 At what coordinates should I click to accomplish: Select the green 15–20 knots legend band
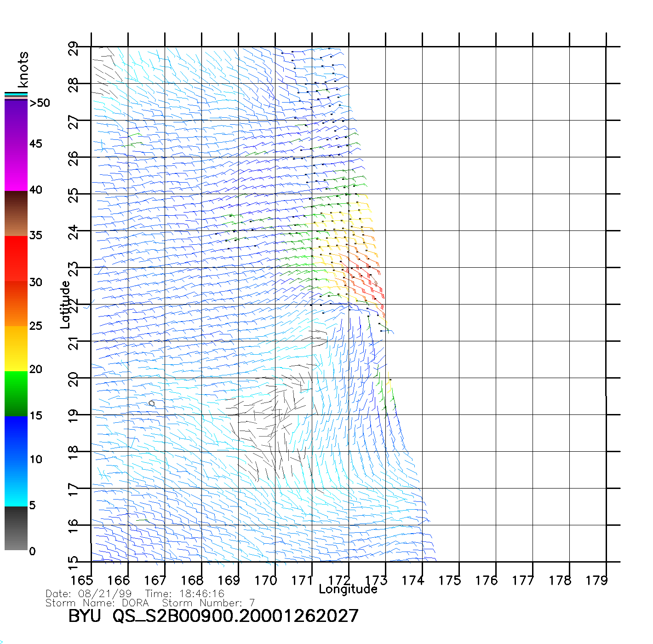click(x=16, y=393)
